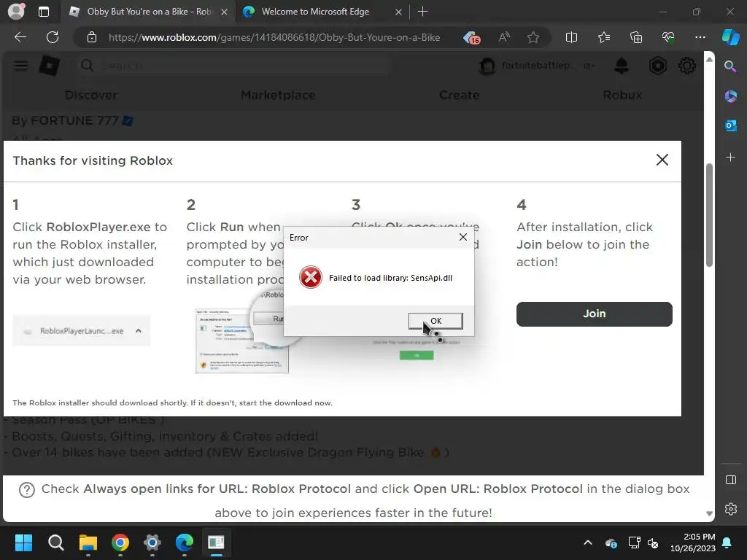This screenshot has height=560, width=747.
Task: Open clock and date 2:05 PM
Action: (693, 542)
